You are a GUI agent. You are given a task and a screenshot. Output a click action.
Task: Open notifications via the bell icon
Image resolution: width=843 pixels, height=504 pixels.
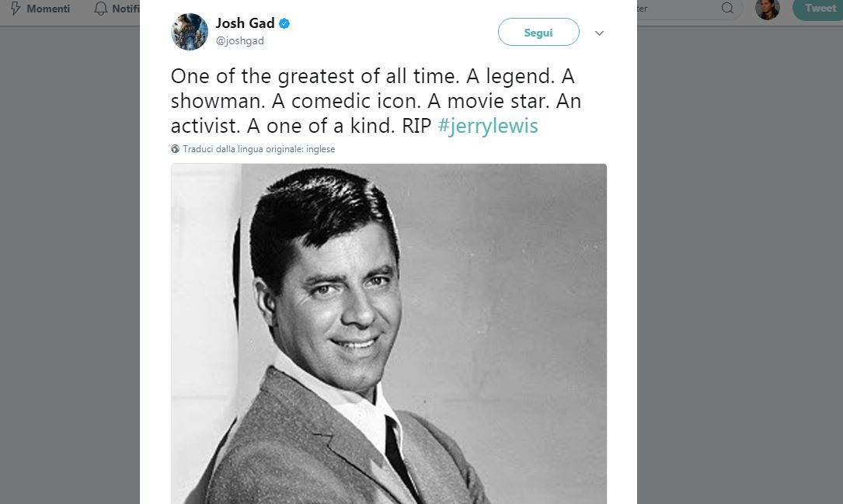[101, 9]
